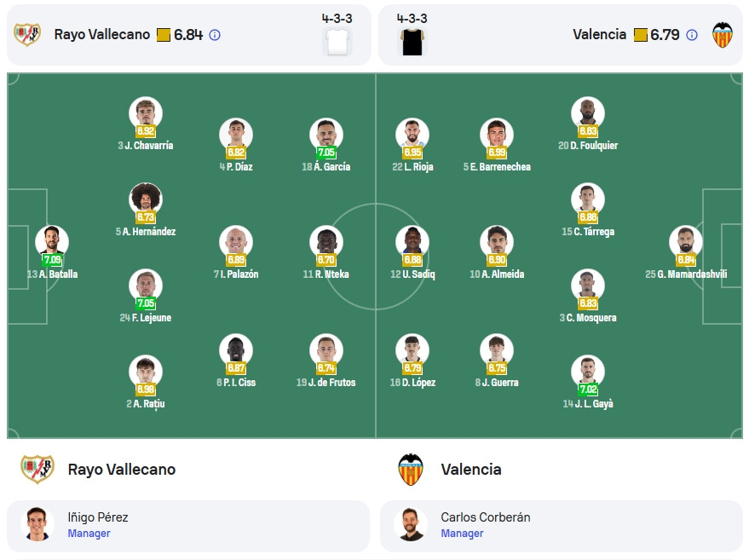Click Á. García's 7.05 rating badge
The image size is (749, 560).
tap(326, 153)
